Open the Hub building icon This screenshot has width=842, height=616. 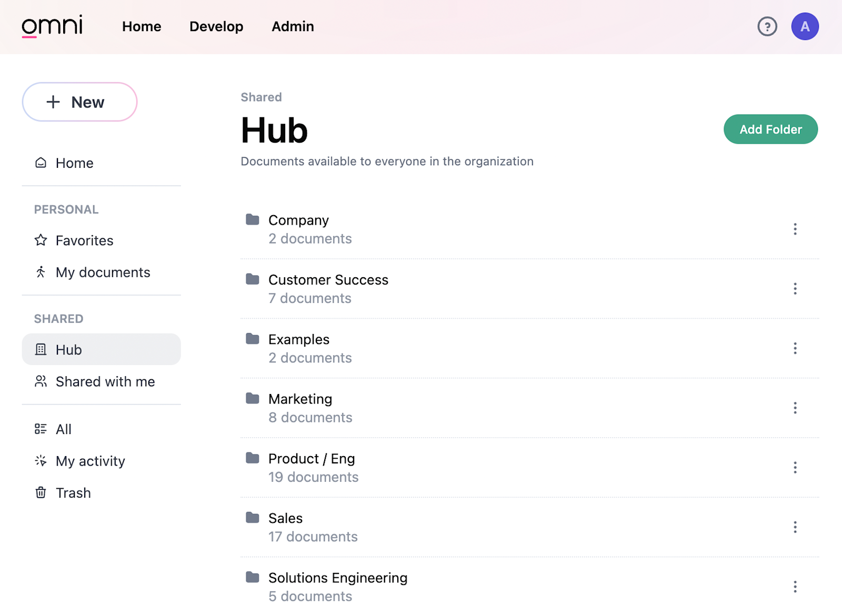[x=40, y=349]
